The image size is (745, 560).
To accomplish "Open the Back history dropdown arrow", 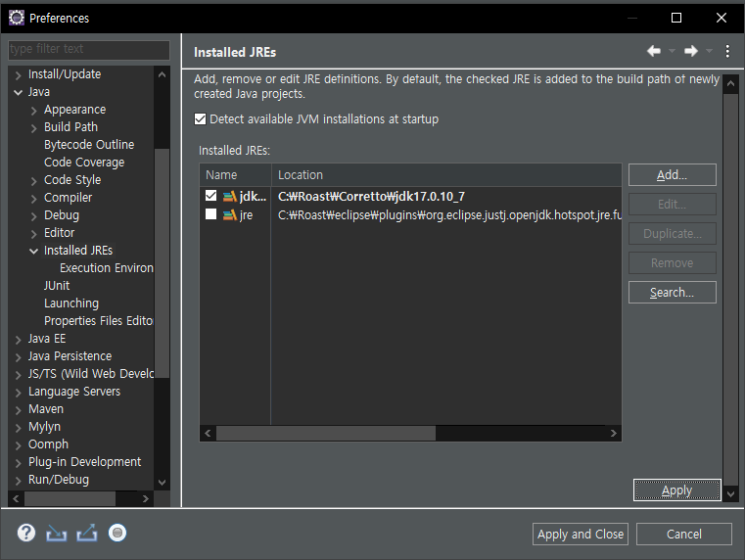I will tap(672, 51).
